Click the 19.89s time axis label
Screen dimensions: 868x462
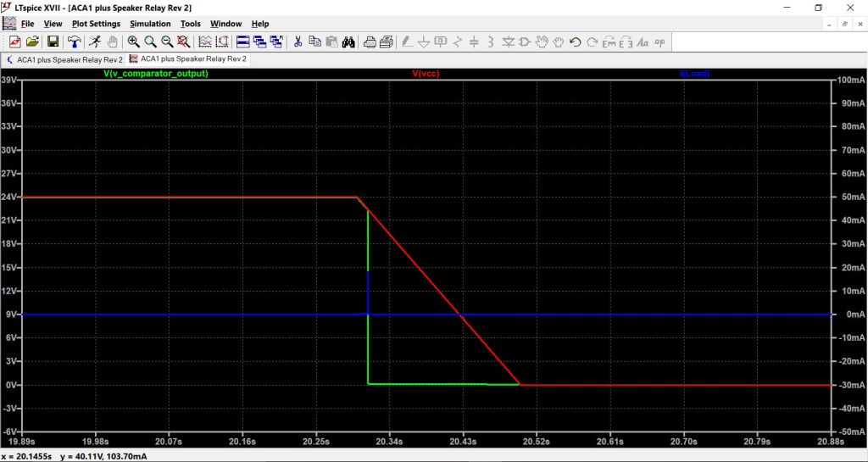coord(22,442)
